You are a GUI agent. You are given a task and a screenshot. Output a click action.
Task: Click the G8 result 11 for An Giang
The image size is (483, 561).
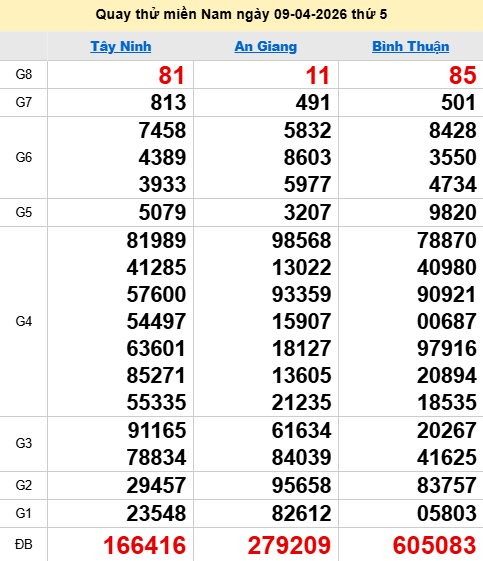coord(317,75)
